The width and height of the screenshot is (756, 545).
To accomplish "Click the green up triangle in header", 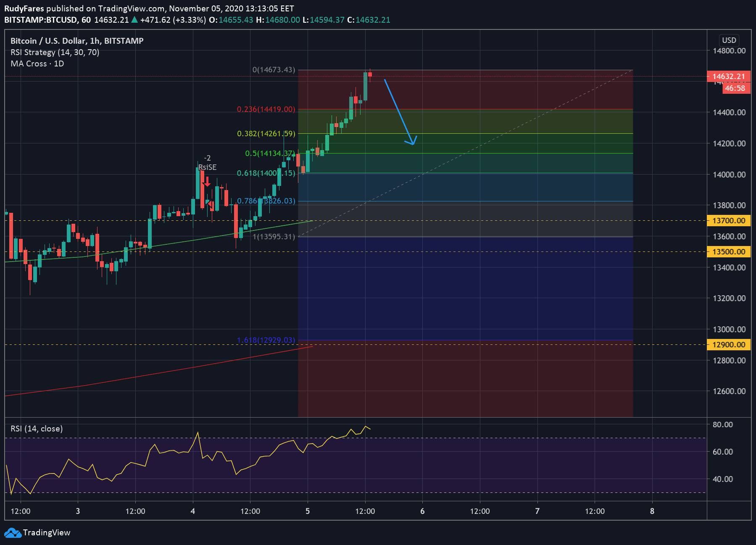I will 134,20.
